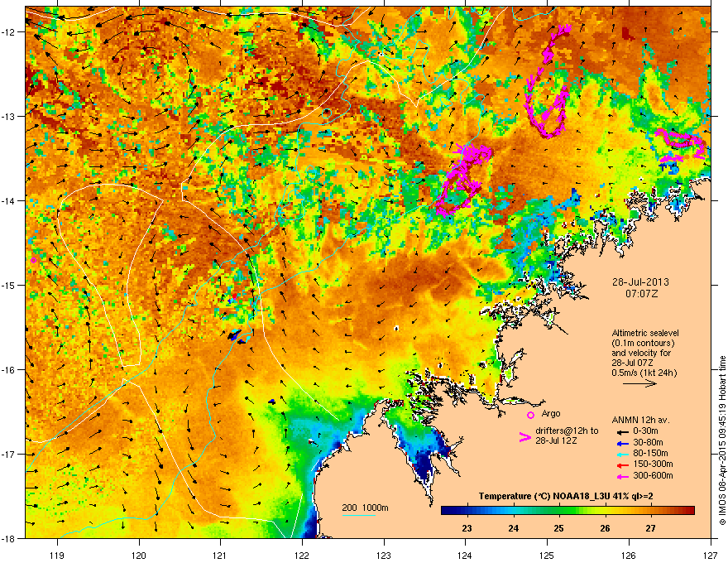The image size is (728, 563).
Task: Select the blue 30-80m arrow in the legend
Action: (622, 444)
